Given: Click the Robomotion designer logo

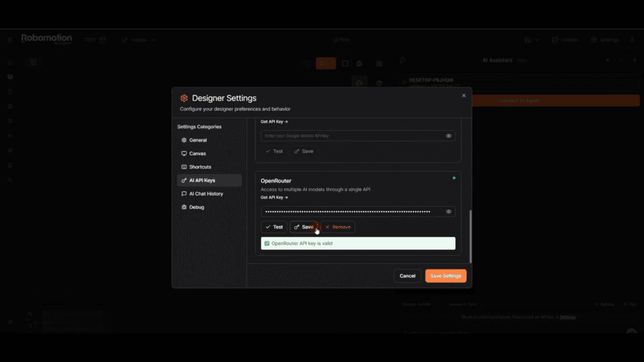Looking at the screenshot, I should click(x=47, y=39).
